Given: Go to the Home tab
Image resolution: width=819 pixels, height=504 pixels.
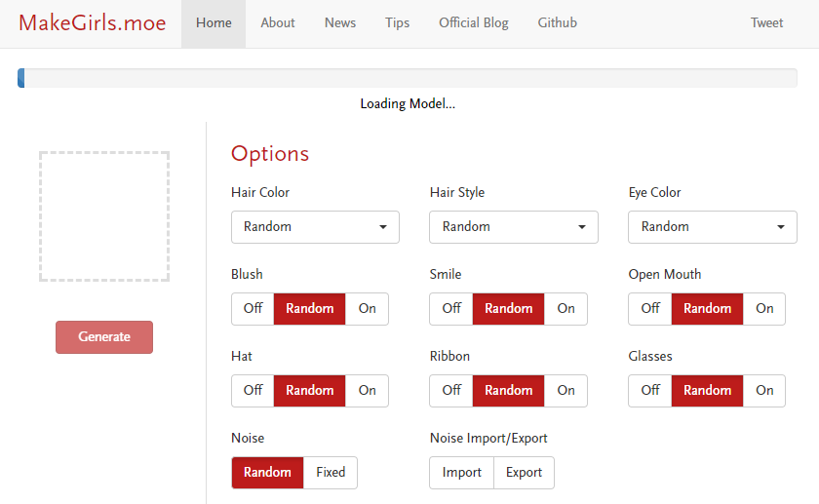Looking at the screenshot, I should (214, 23).
